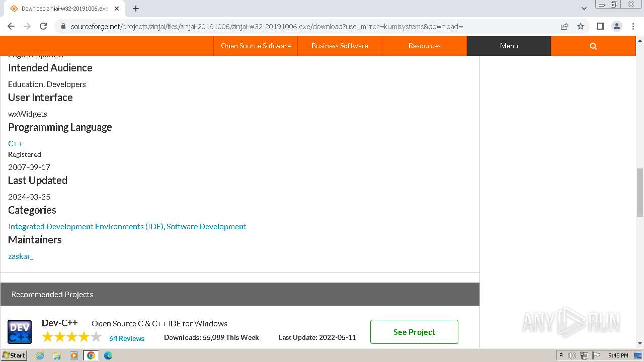This screenshot has width=644, height=362.
Task: Expand the tab search chevron
Action: click(x=584, y=9)
